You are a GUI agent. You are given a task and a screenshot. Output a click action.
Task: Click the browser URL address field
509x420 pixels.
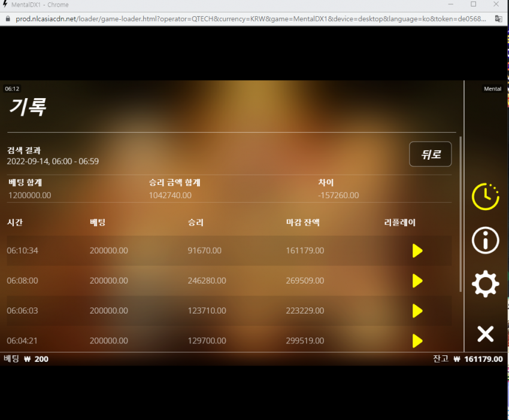250,19
